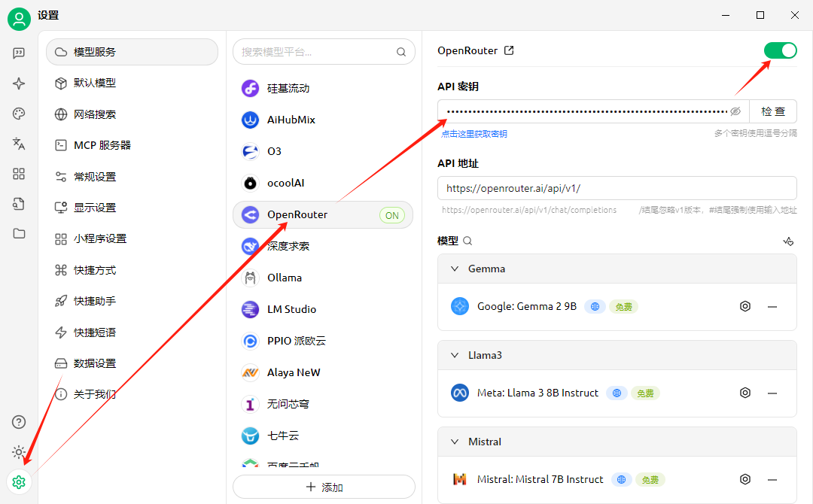Click the API 地址 input field
The image size is (813, 504).
[616, 188]
